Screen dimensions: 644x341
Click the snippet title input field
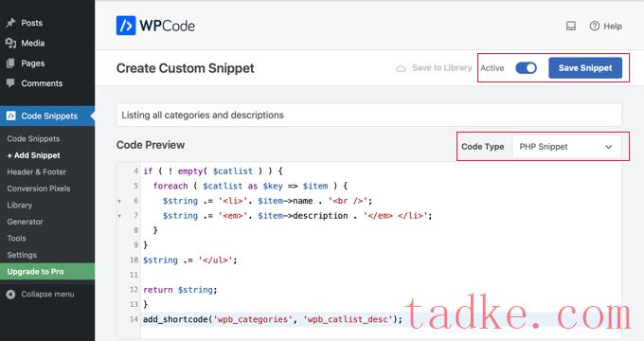pyautogui.click(x=368, y=115)
